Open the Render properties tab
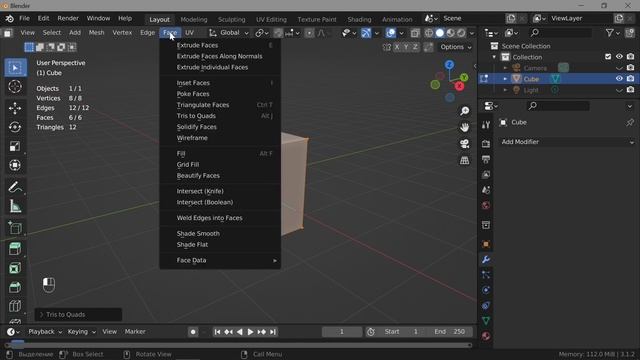This screenshot has width=640, height=360. click(x=486, y=144)
